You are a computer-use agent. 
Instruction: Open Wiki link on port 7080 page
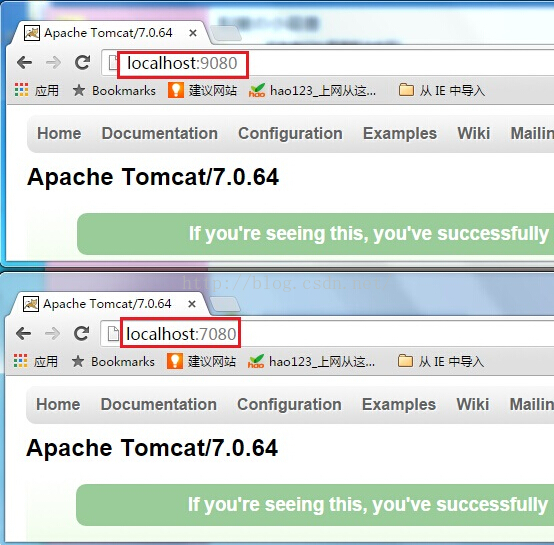[473, 404]
